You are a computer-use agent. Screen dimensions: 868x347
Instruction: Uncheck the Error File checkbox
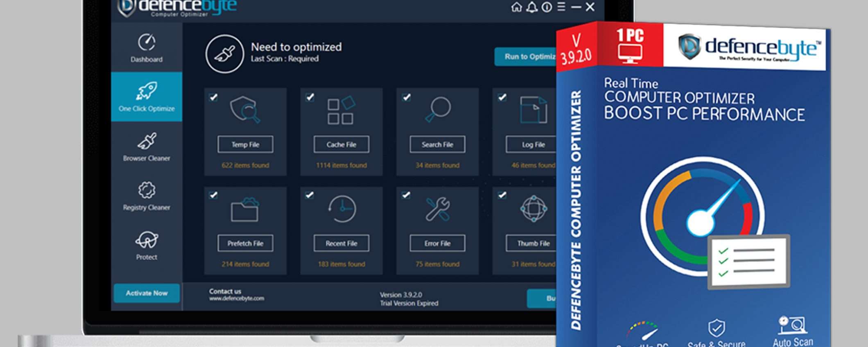tap(406, 195)
